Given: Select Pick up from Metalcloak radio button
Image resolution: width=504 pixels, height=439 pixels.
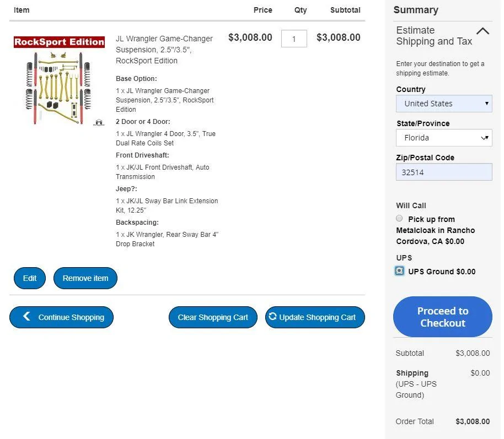Looking at the screenshot, I should pyautogui.click(x=399, y=218).
